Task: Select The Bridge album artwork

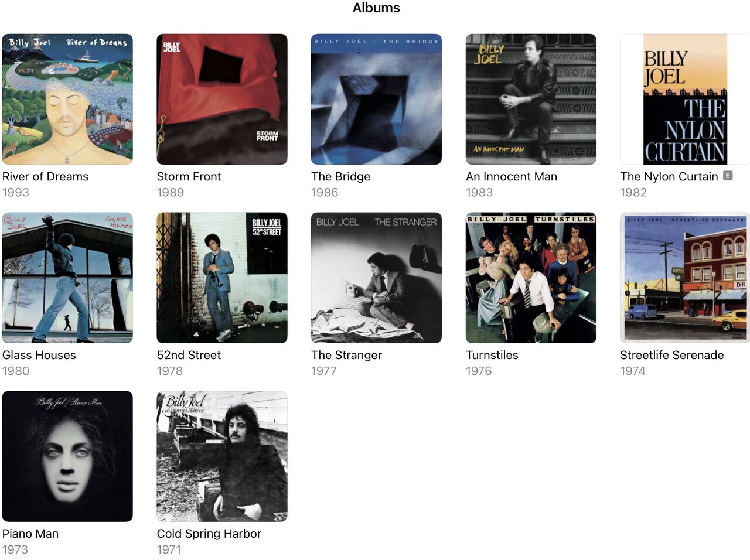Action: tap(376, 99)
